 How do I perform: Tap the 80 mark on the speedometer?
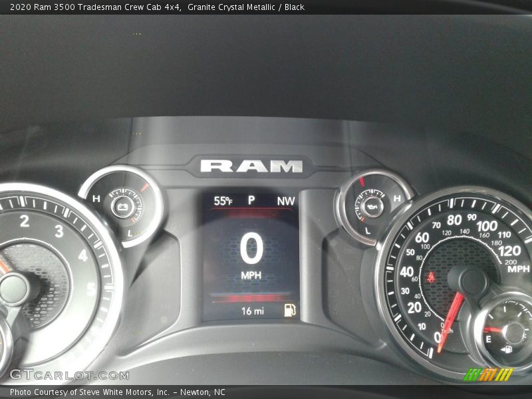[454, 220]
